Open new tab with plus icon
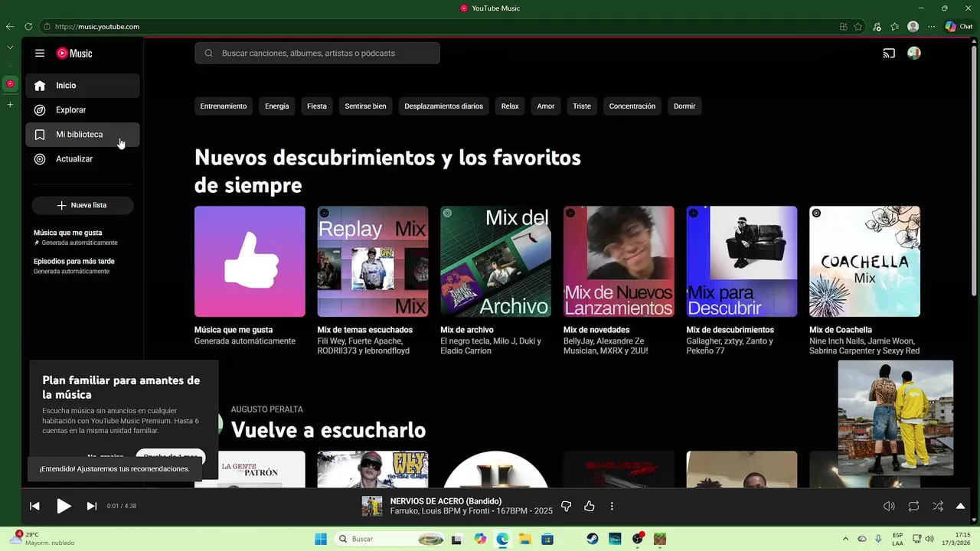980x551 pixels. 10,104
